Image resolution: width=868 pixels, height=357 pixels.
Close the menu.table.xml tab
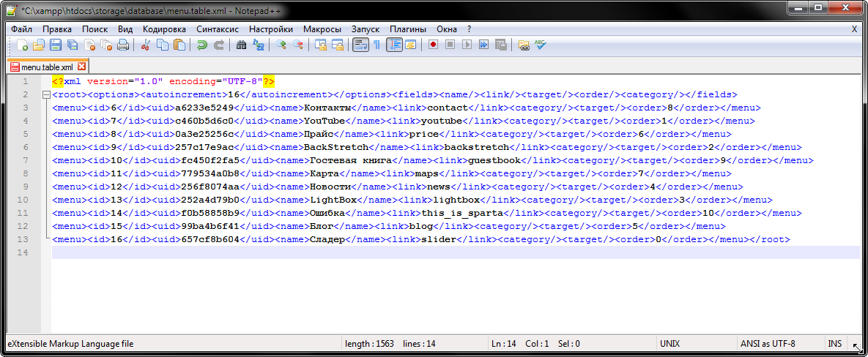tap(81, 67)
